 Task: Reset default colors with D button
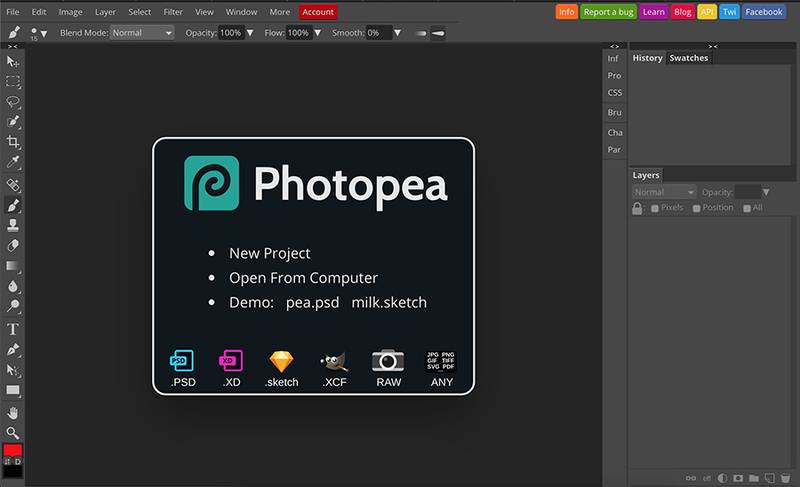coord(18,462)
